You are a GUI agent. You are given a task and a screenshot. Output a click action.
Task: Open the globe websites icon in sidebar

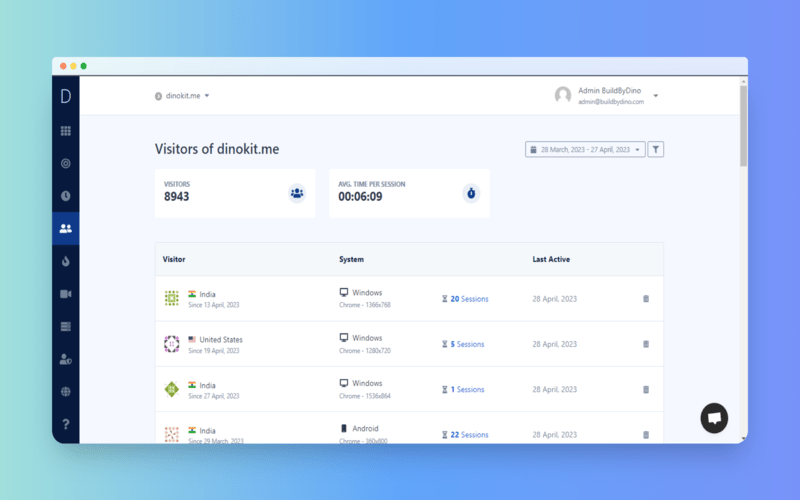[65, 392]
